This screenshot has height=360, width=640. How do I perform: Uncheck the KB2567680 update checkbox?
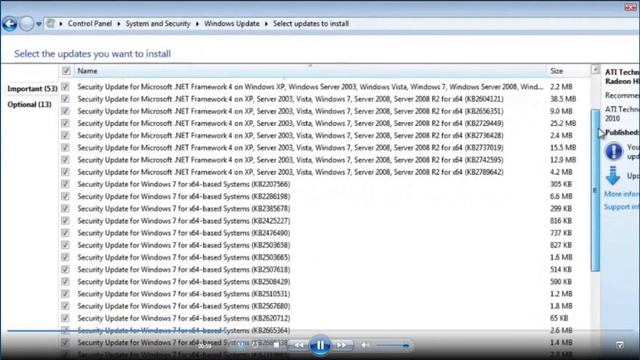(x=65, y=306)
